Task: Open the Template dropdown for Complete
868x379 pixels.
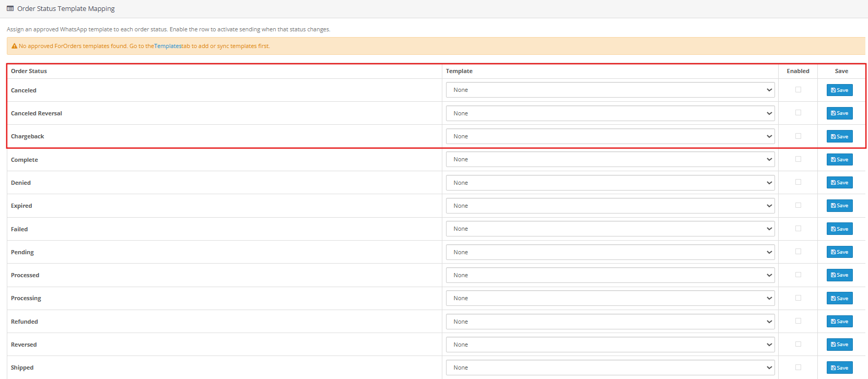Action: click(610, 159)
